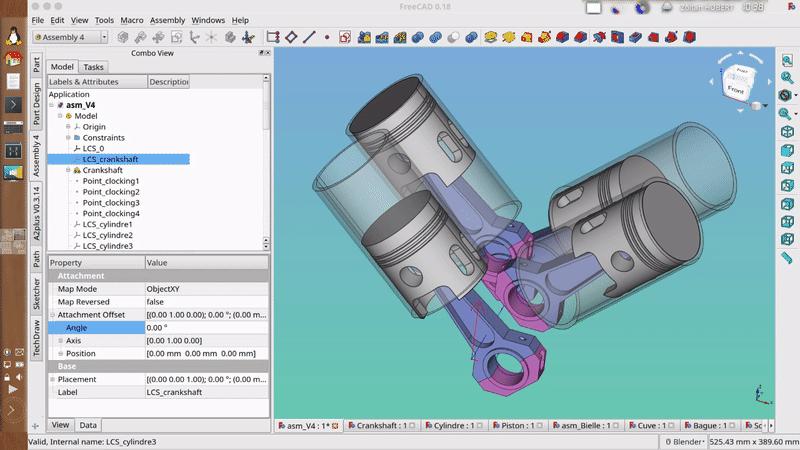Image resolution: width=800 pixels, height=450 pixels.
Task: Set isometric view with wireframe cube icon
Action: pyautogui.click(x=787, y=132)
